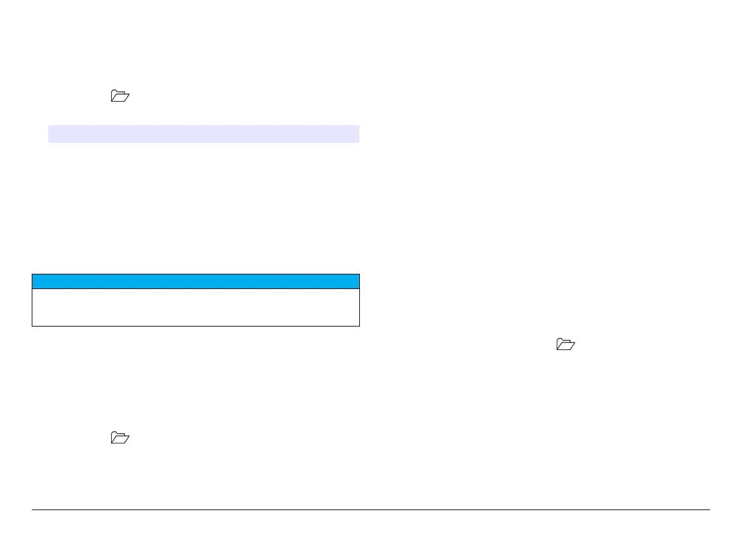This screenshot has height=533, width=756.
Task: Click inside the white box under the blue header
Action: click(196, 307)
